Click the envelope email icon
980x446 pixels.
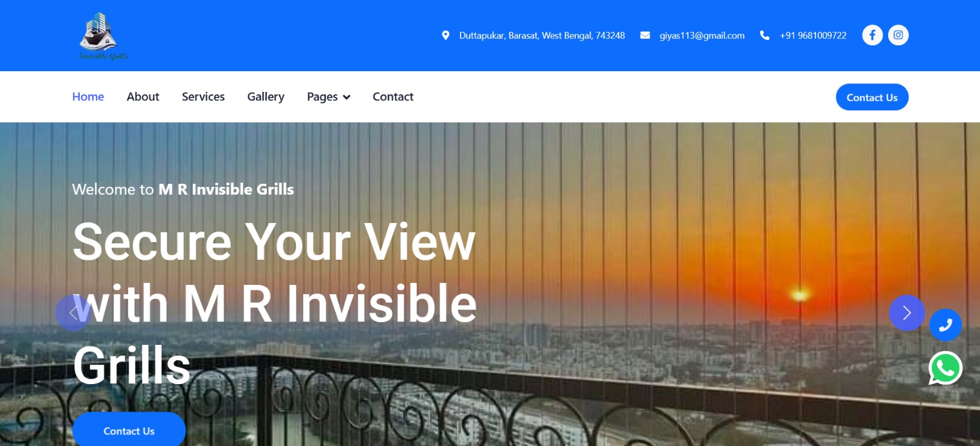point(645,36)
